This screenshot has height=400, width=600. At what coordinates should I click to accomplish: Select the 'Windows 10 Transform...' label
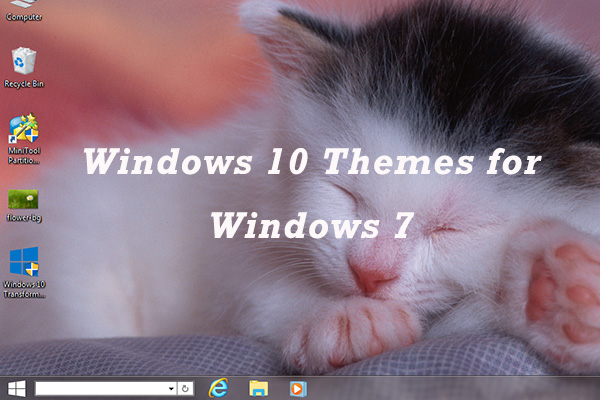coord(24,289)
